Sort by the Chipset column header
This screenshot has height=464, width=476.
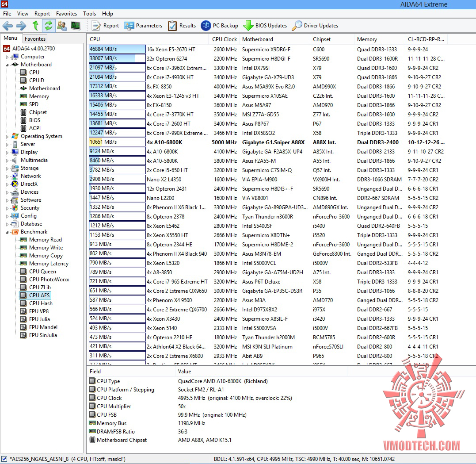pyautogui.click(x=332, y=39)
